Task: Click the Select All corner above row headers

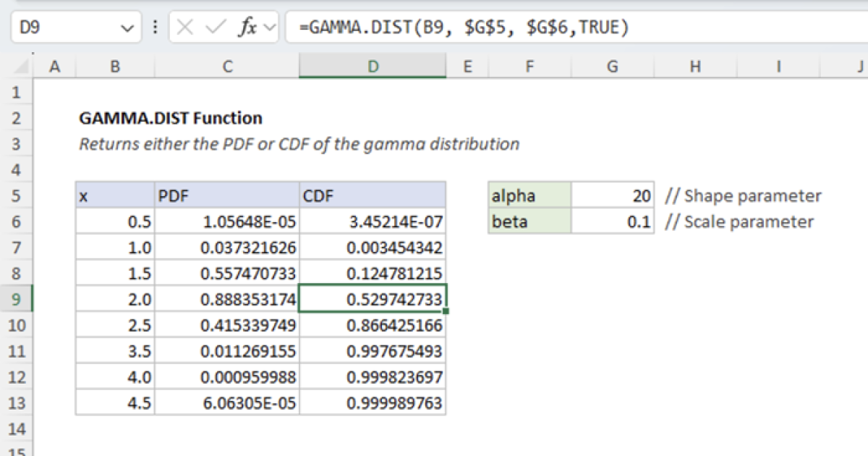Action: tap(20, 66)
